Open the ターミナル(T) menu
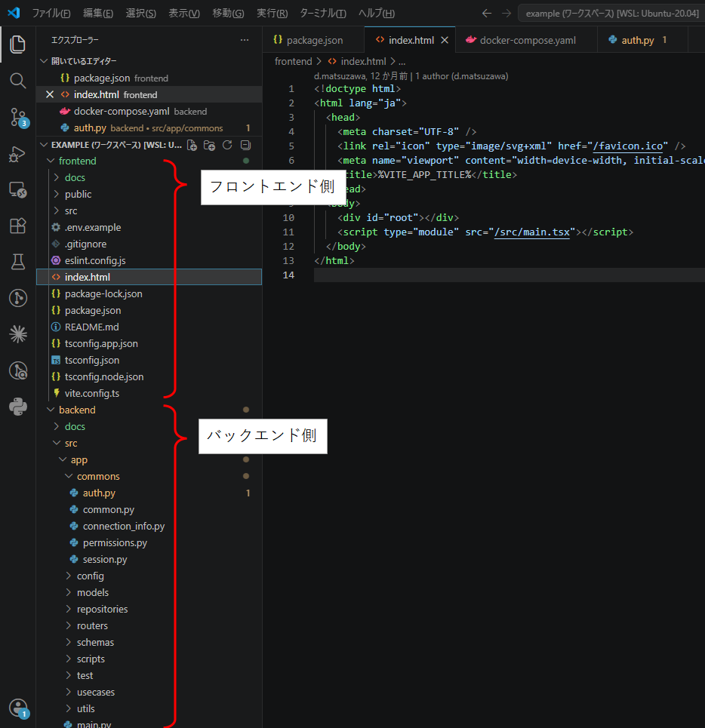 323,14
